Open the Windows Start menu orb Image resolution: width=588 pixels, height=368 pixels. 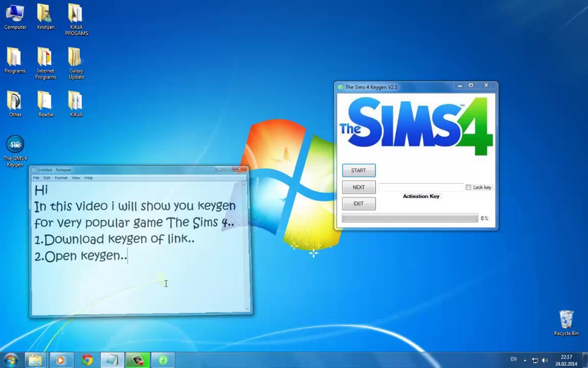[11, 360]
